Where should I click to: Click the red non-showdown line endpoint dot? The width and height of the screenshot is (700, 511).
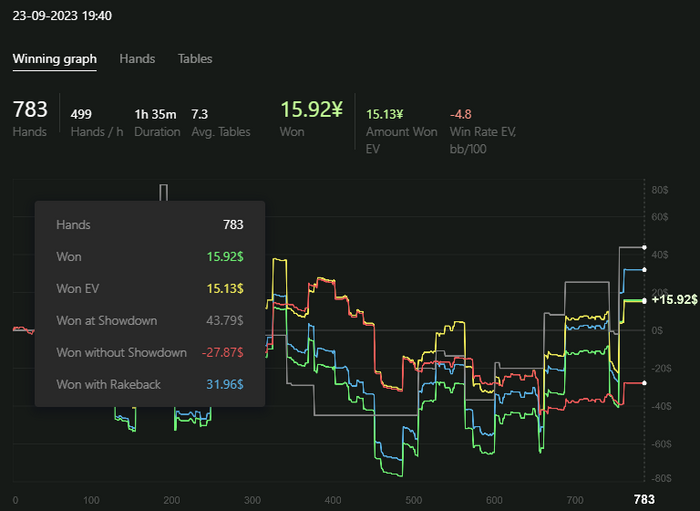[644, 383]
